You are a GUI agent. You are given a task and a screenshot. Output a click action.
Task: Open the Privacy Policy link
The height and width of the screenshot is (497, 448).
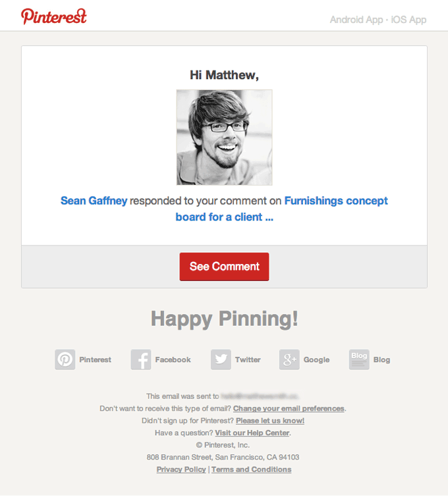tap(181, 469)
